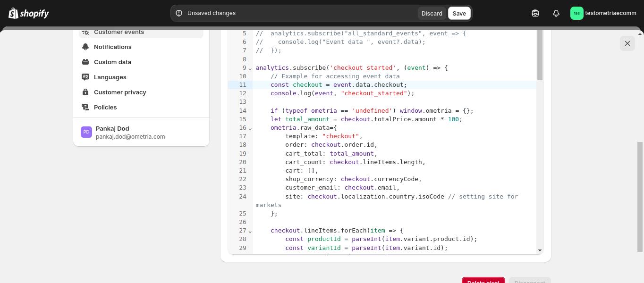Click line number 24 in the gutter

243,196
